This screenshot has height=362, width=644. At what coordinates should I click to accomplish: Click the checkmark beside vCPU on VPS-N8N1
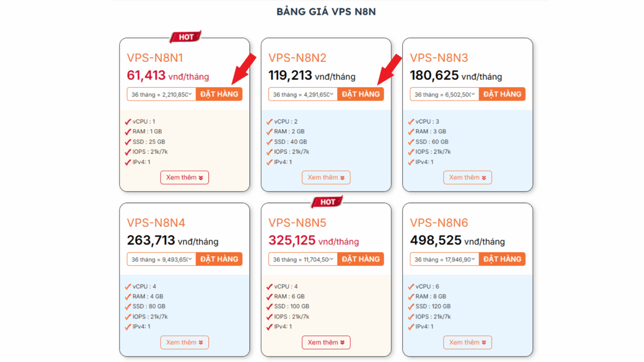coord(128,121)
